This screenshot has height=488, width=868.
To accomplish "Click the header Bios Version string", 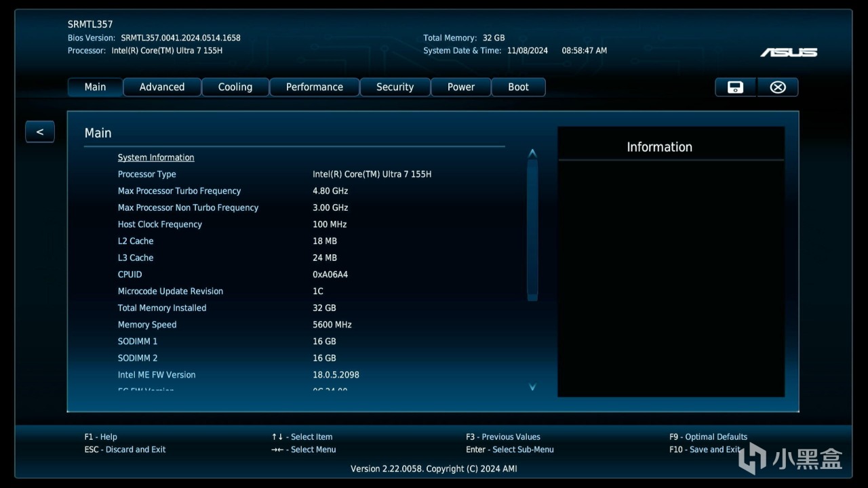I will (x=154, y=38).
